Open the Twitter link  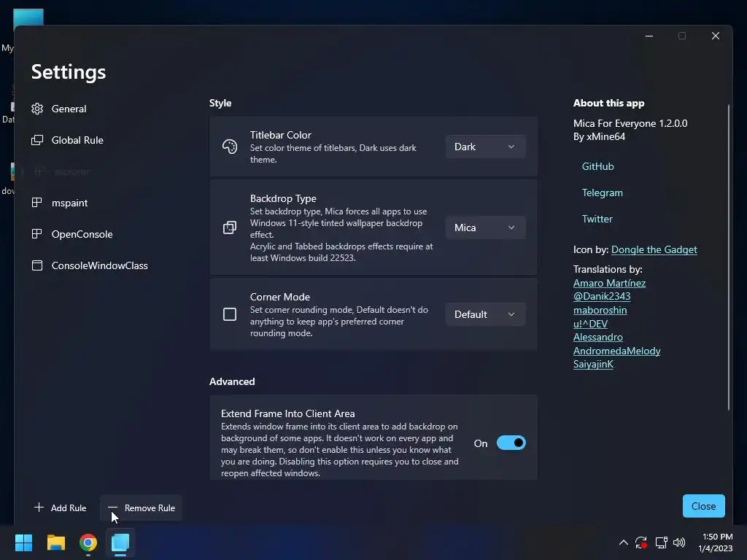(597, 219)
